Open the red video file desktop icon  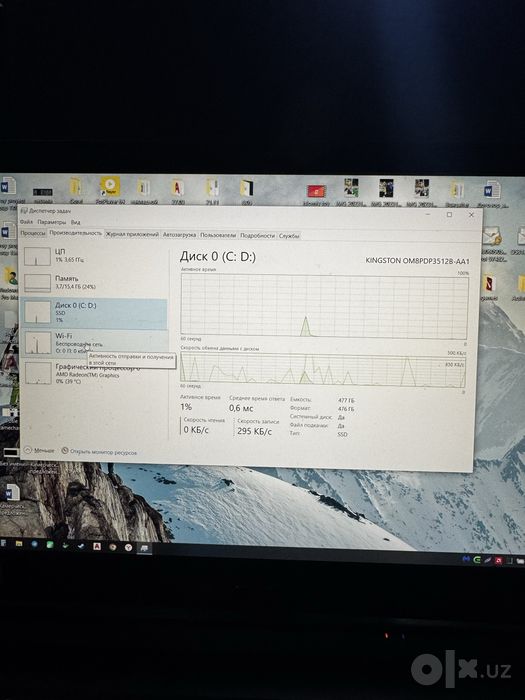pos(317,192)
